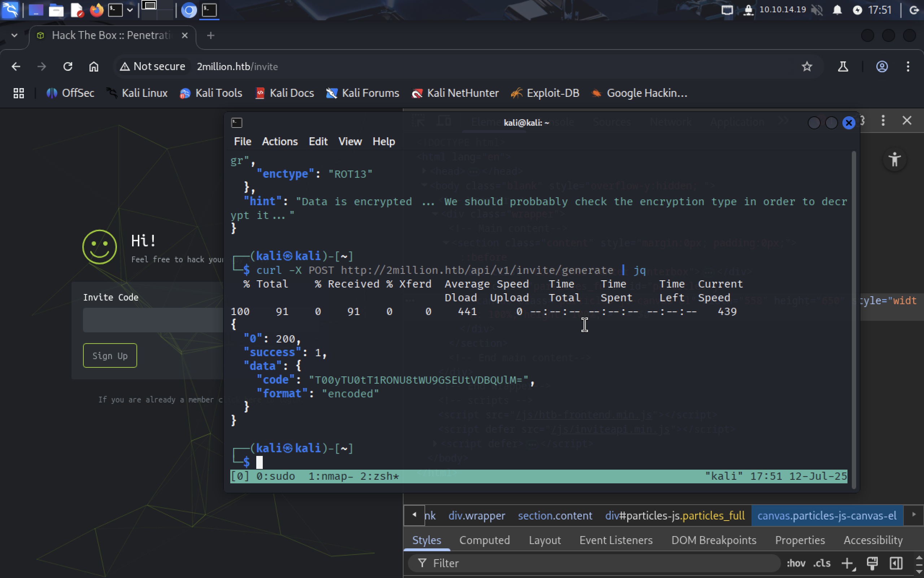The image size is (924, 578).
Task: Click the Invite Code input field
Action: pyautogui.click(x=153, y=320)
